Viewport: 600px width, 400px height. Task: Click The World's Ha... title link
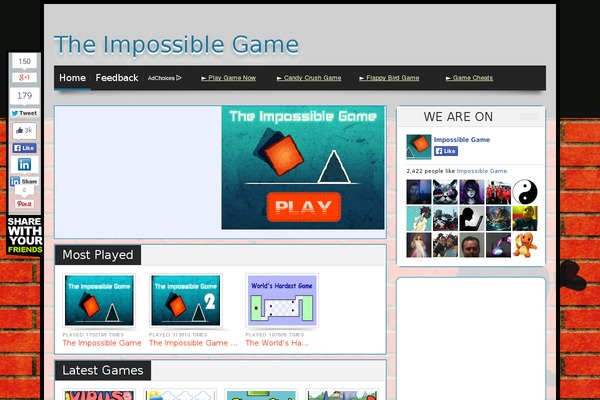click(277, 343)
